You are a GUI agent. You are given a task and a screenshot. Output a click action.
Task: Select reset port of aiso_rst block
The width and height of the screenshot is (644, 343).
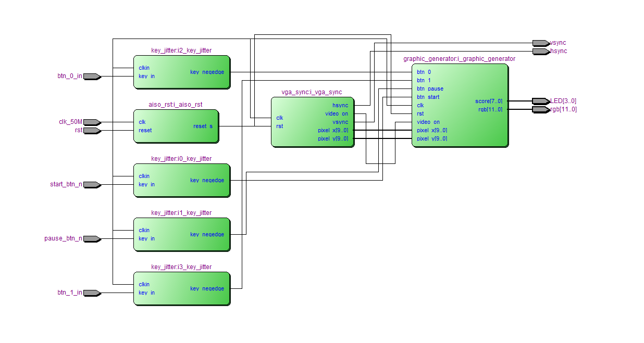(145, 130)
